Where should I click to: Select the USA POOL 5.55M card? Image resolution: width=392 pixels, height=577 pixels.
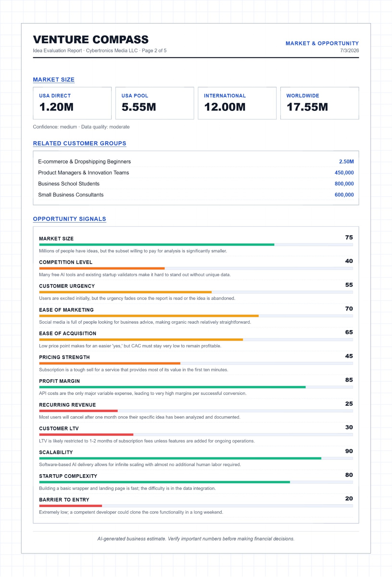[x=155, y=103]
